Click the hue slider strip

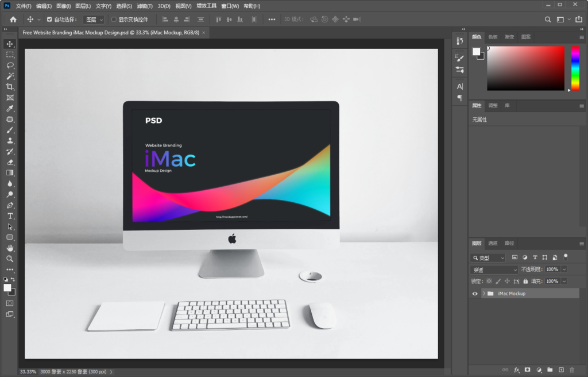tap(575, 68)
